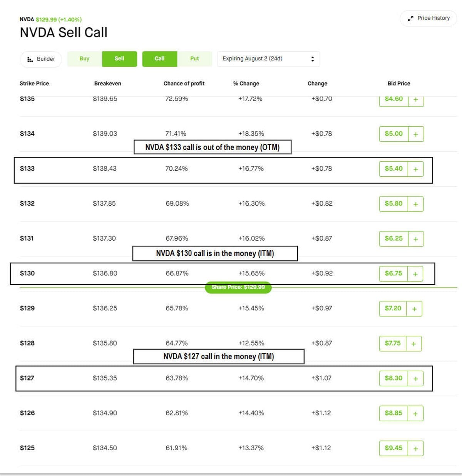Switch order side to Buy
Image resolution: width=462 pixels, height=476 pixels.
[x=85, y=59]
